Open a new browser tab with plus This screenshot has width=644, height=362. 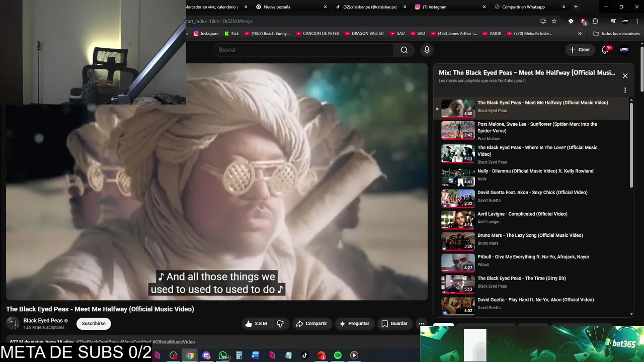[x=576, y=7]
